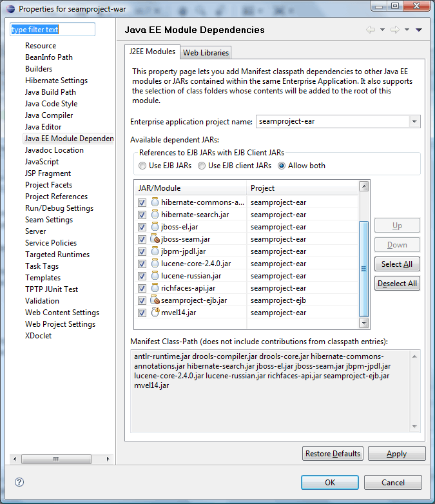Uncheck the lucene-core-2.4.0.jar checkbox
This screenshot has width=435, height=504.
coord(142,264)
